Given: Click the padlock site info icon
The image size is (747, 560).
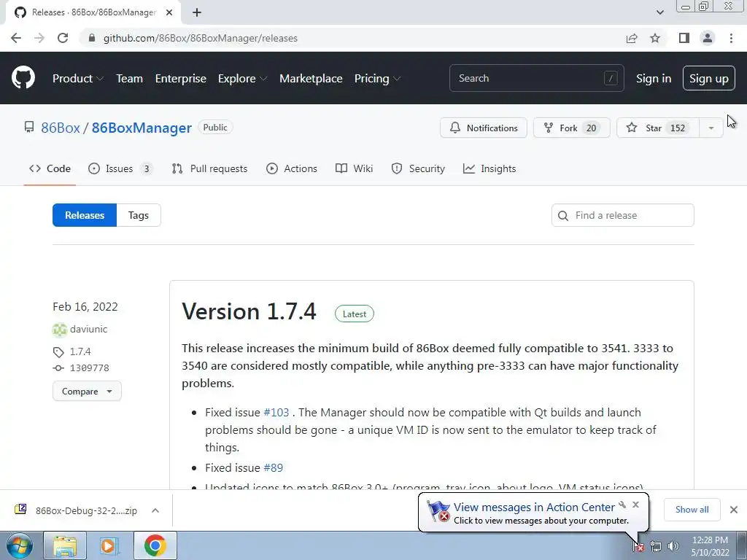Looking at the screenshot, I should click(91, 38).
